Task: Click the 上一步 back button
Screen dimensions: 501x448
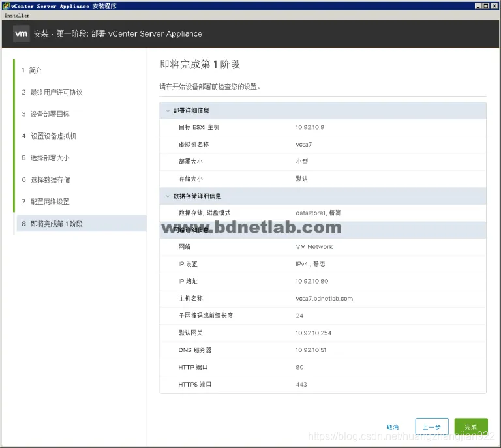Action: [x=432, y=427]
